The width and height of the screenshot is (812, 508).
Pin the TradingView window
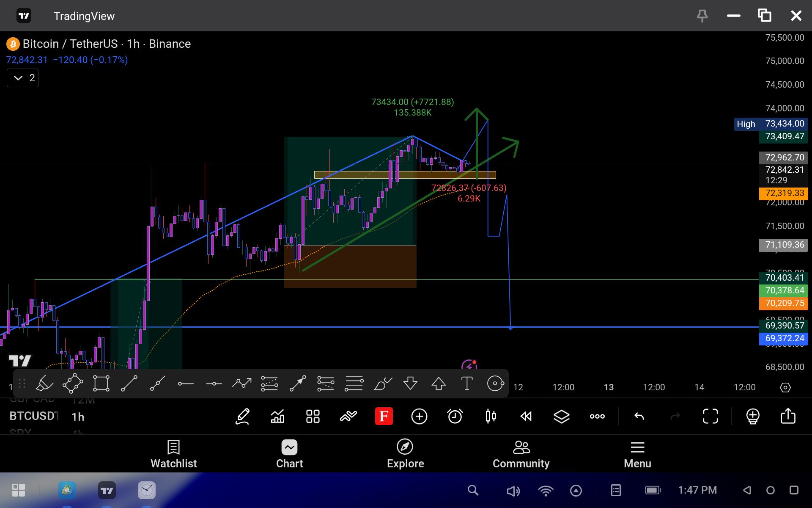(702, 16)
